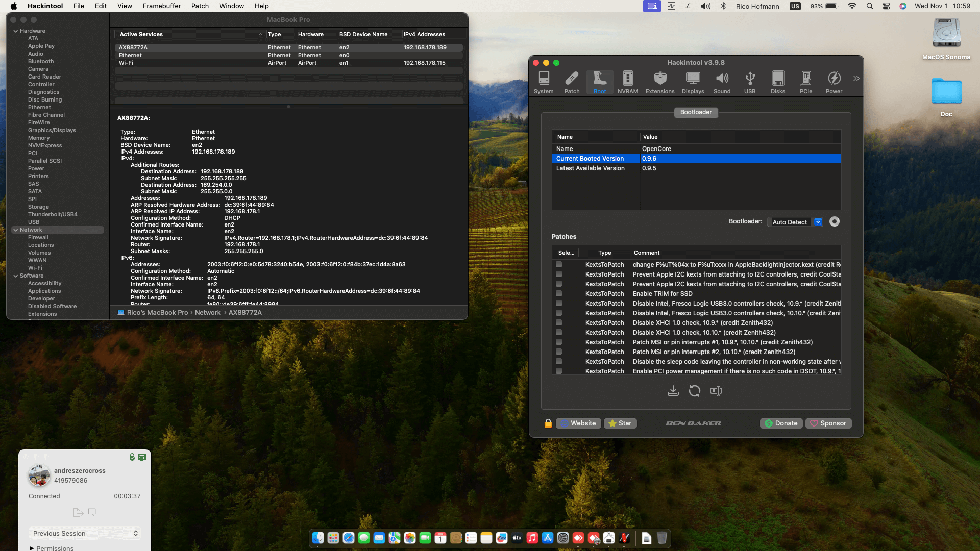This screenshot has height=551, width=980.
Task: Collapse the Hardware section in sidebar
Action: [x=16, y=31]
